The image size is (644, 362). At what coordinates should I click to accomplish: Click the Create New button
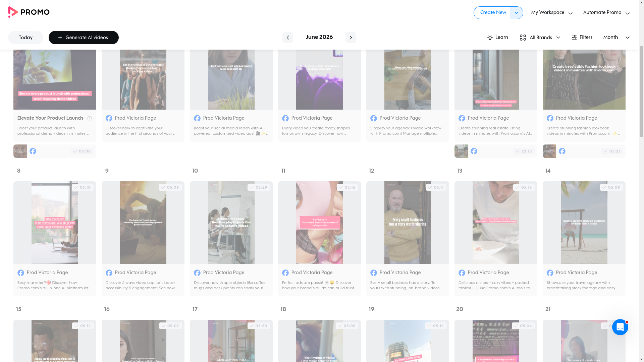click(493, 13)
